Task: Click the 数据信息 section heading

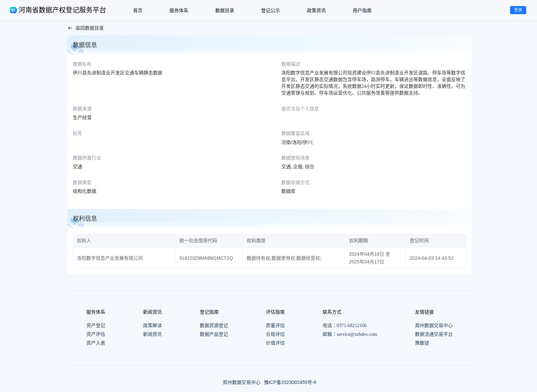Action: pyautogui.click(x=85, y=45)
